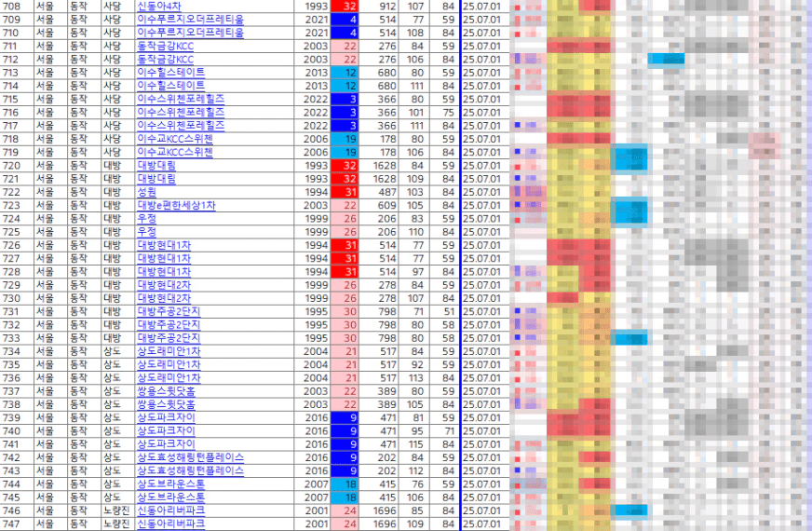Select value 487 in row 722
812x531 pixels.
379,192
